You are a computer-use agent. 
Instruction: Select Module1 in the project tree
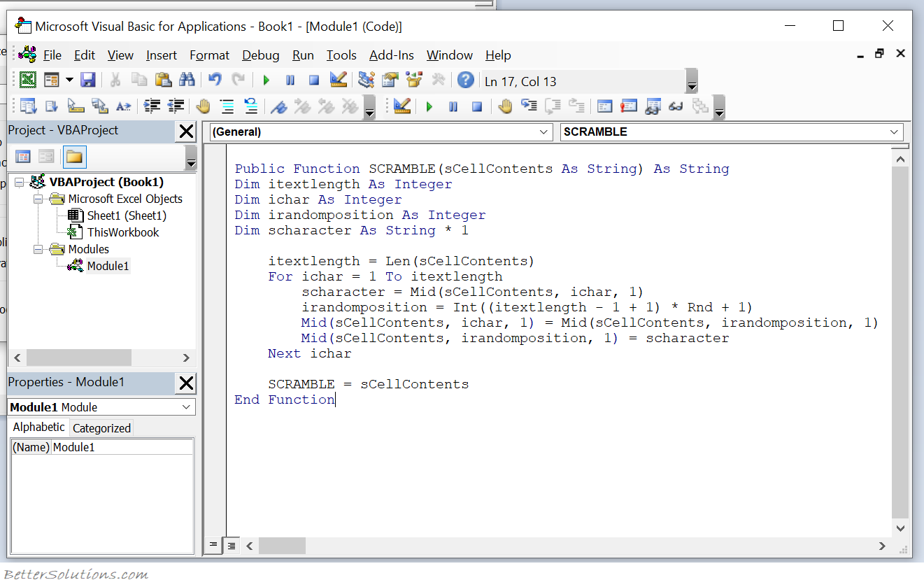pyautogui.click(x=108, y=266)
